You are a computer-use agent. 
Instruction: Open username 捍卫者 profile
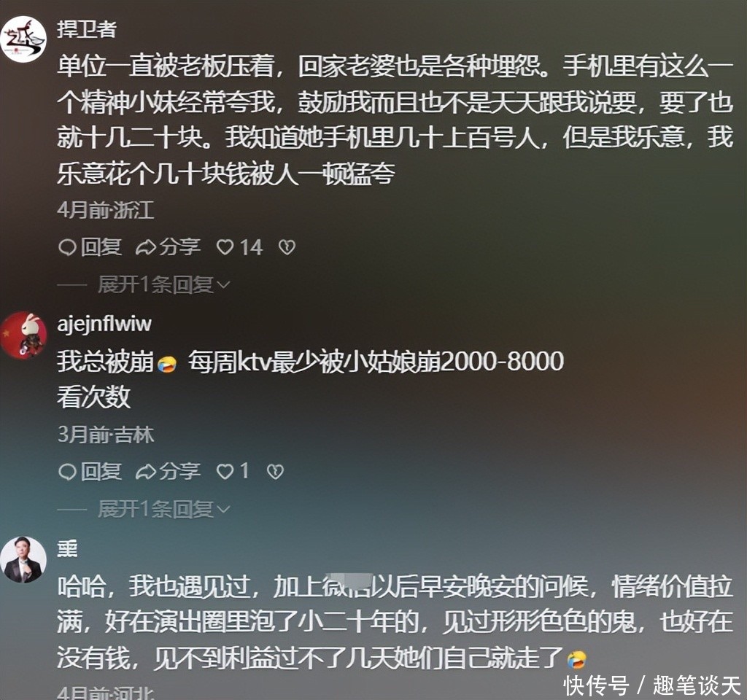87,29
